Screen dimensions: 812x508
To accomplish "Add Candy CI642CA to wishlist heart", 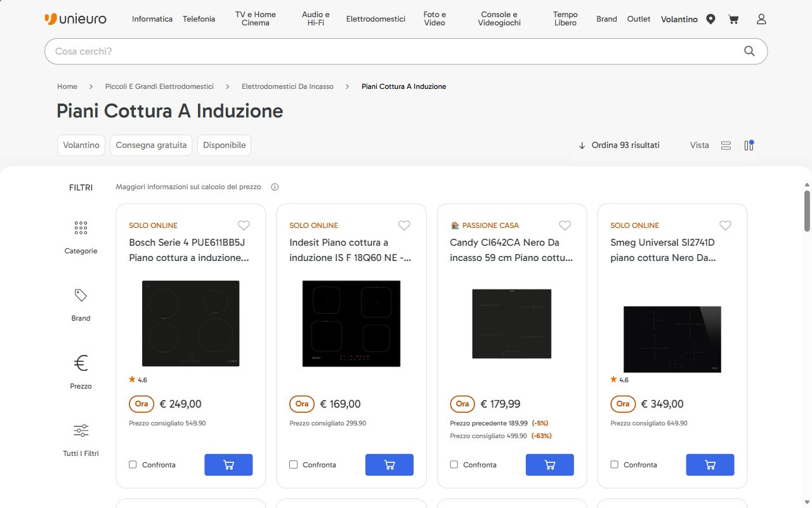I will tap(565, 225).
